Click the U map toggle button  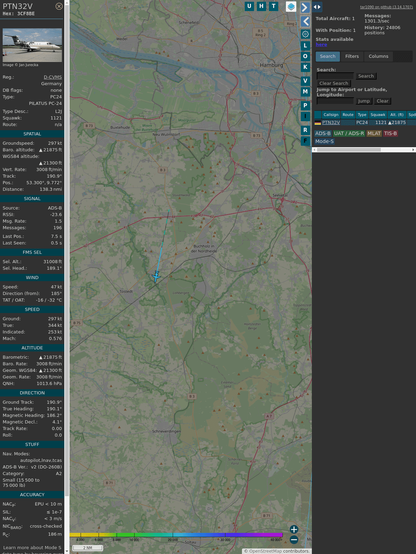pos(249,6)
